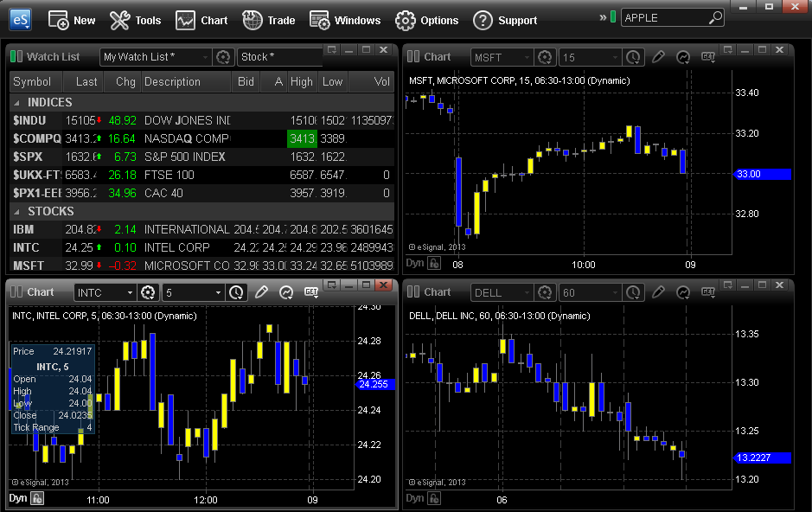Screen dimensions: 812x512
Task: Open INTC chart settings gear
Action: [x=148, y=293]
